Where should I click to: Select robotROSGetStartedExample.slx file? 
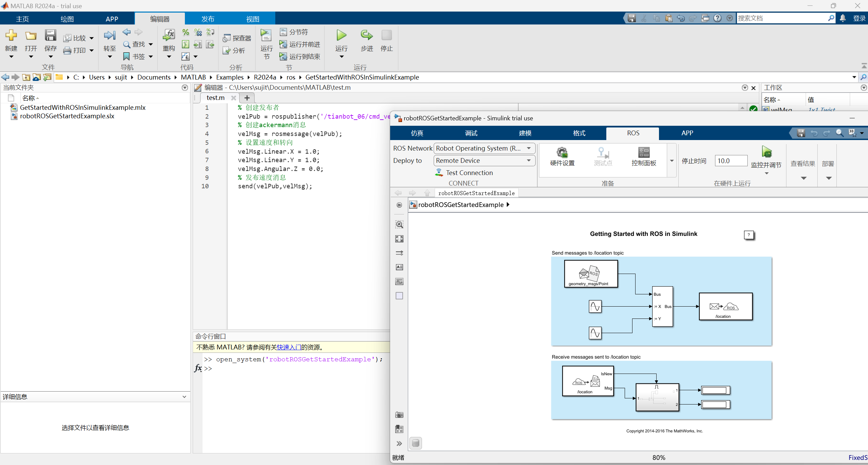coord(67,116)
